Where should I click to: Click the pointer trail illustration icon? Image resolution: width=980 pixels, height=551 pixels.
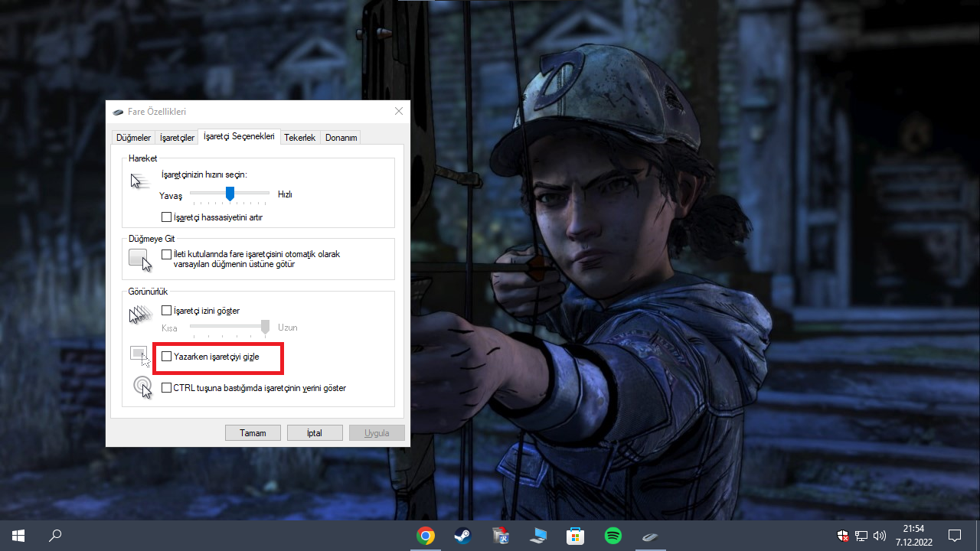[140, 315]
